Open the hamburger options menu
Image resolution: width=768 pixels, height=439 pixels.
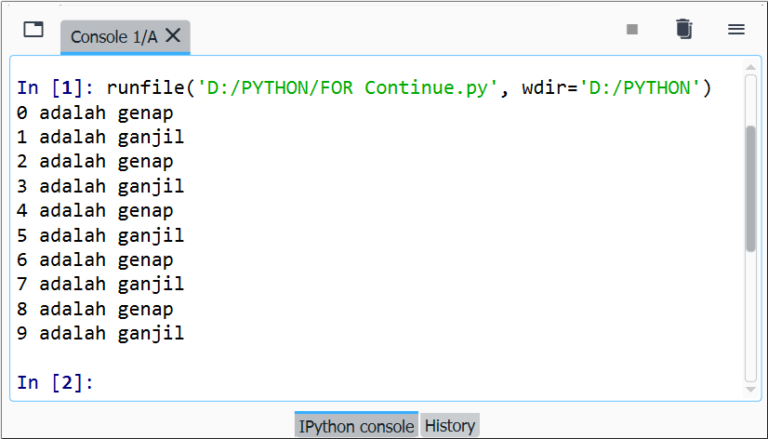736,30
